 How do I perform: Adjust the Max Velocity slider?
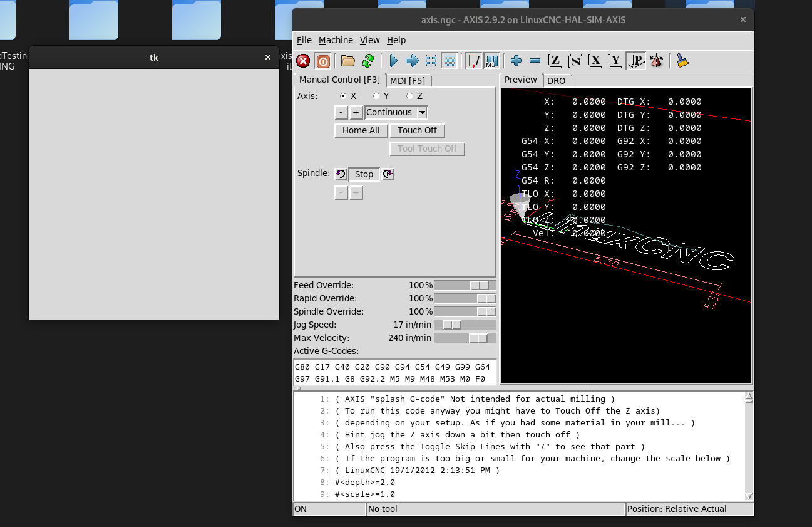(x=465, y=338)
